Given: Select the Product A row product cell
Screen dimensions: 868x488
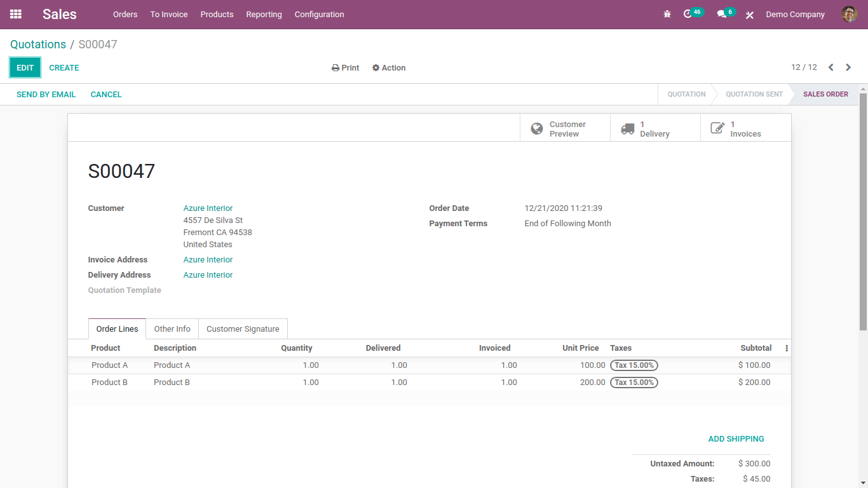Looking at the screenshot, I should [109, 365].
